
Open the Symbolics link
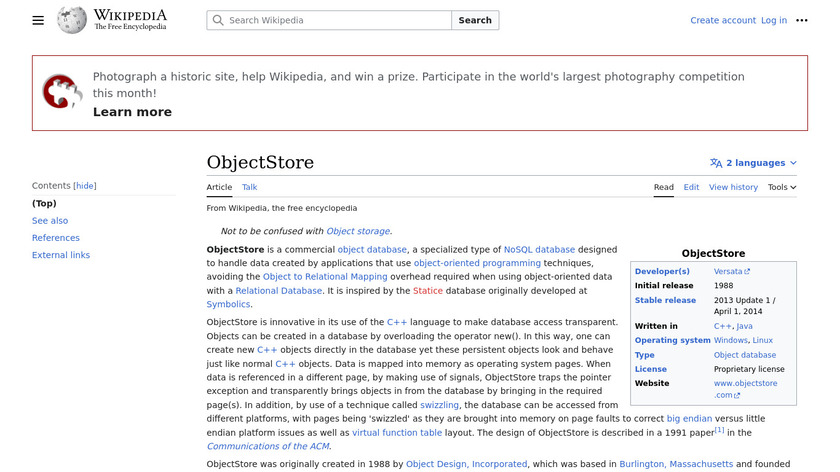(228, 304)
